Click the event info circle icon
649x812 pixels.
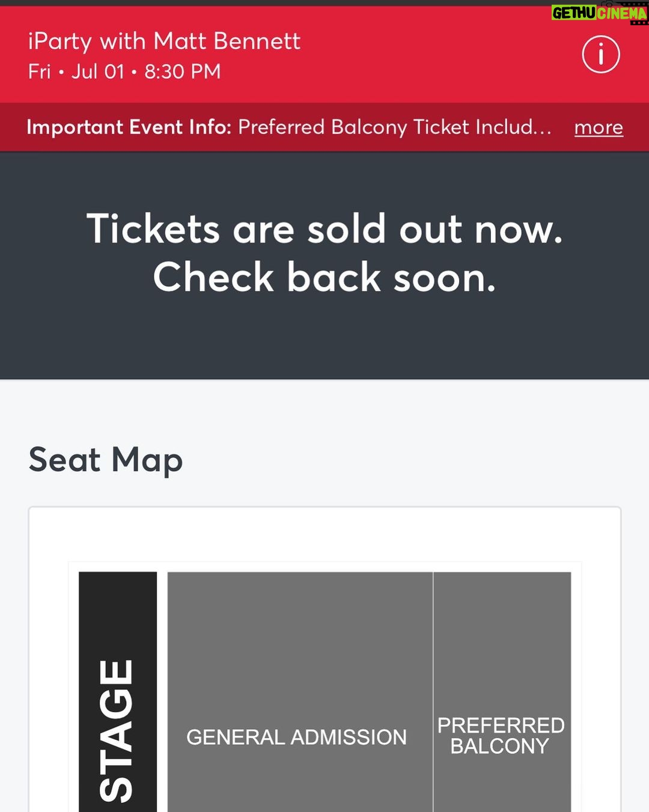tap(600, 55)
